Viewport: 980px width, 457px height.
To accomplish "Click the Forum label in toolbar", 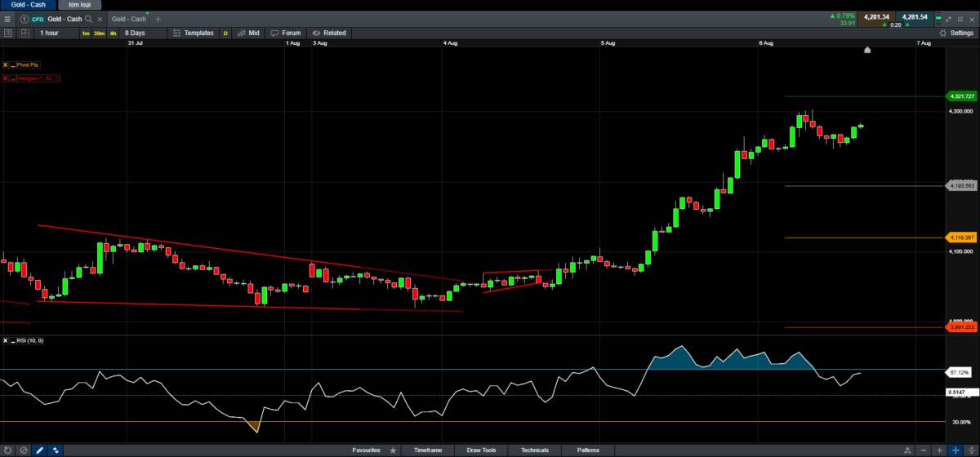I will tap(292, 33).
